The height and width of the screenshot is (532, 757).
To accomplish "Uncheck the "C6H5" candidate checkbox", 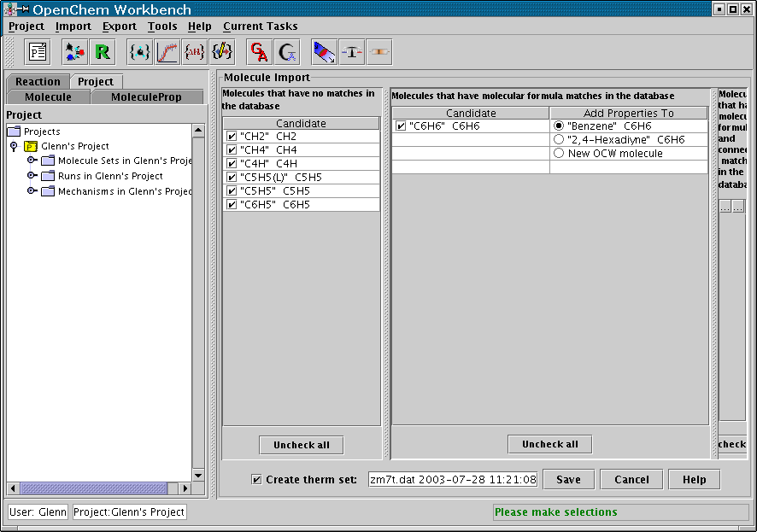I will [x=232, y=204].
